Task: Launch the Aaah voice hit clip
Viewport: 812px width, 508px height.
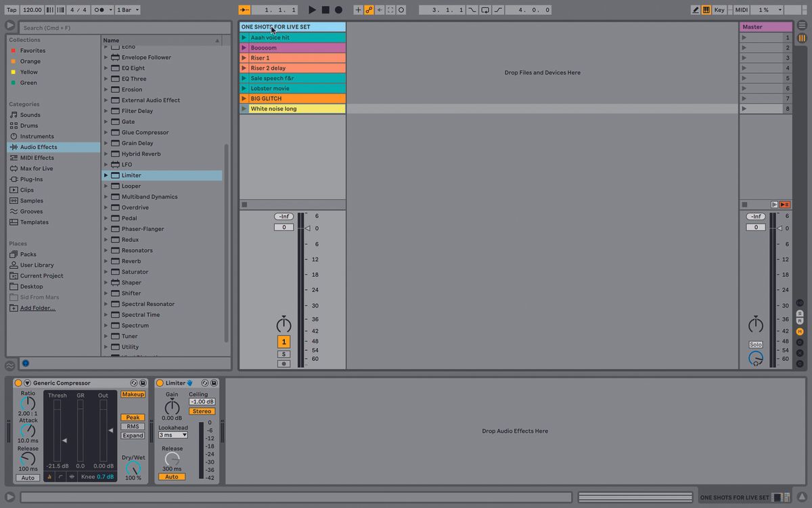Action: (x=244, y=37)
